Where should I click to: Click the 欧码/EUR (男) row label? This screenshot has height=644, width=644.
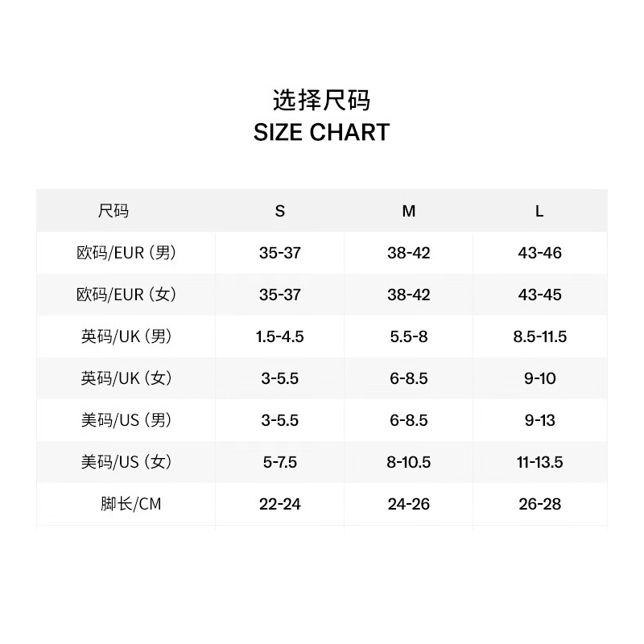126,253
